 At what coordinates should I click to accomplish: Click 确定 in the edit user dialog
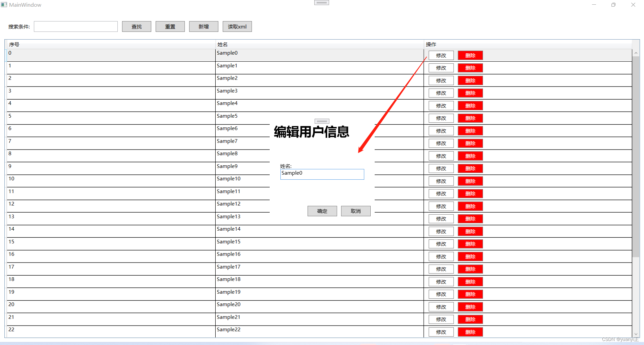(x=322, y=211)
